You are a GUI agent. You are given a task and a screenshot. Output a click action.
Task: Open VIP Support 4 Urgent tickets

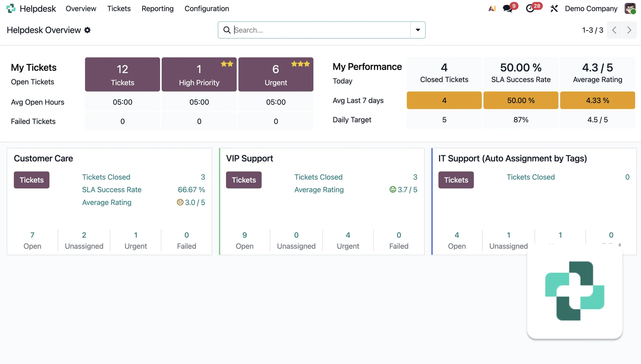click(x=348, y=241)
